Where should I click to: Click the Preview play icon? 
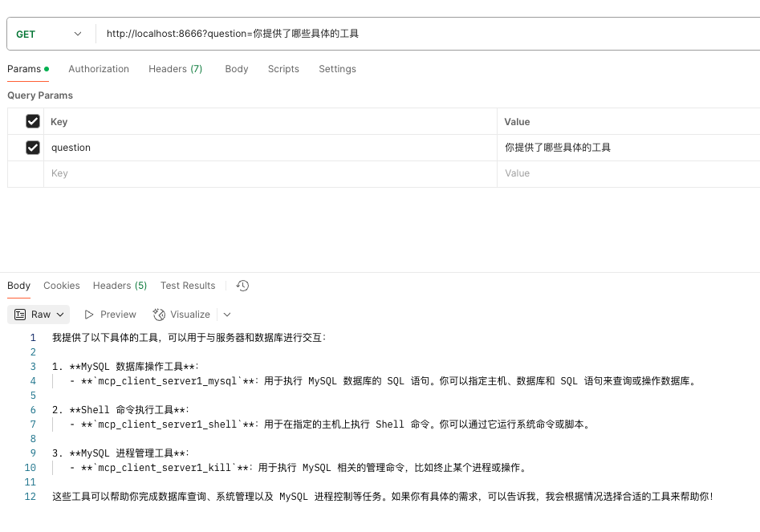(90, 315)
